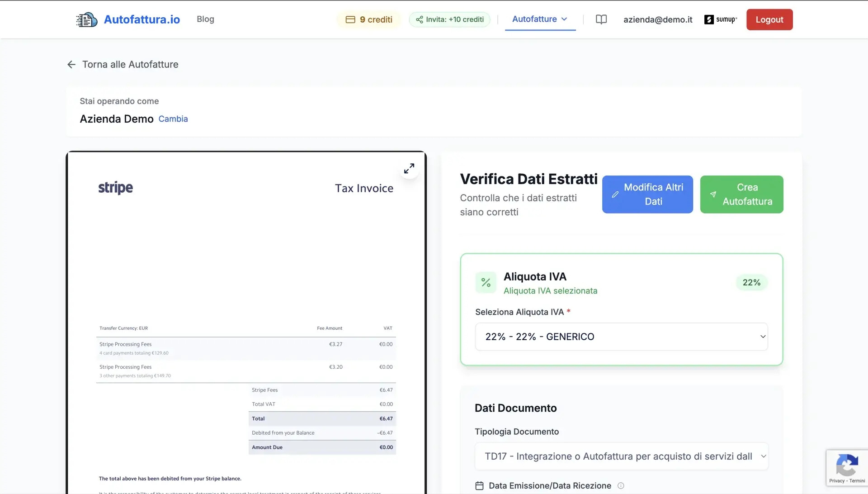Click the Termini link in reCAPTCHA badge
This screenshot has height=494, width=868.
pos(857,481)
